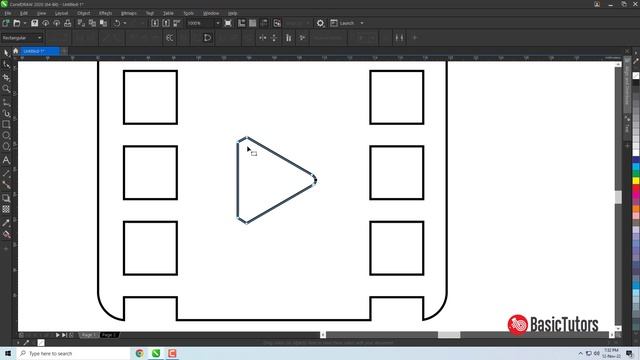This screenshot has height=360, width=640.
Task: Select the Drop Shadow tool
Action: pyautogui.click(x=6, y=198)
